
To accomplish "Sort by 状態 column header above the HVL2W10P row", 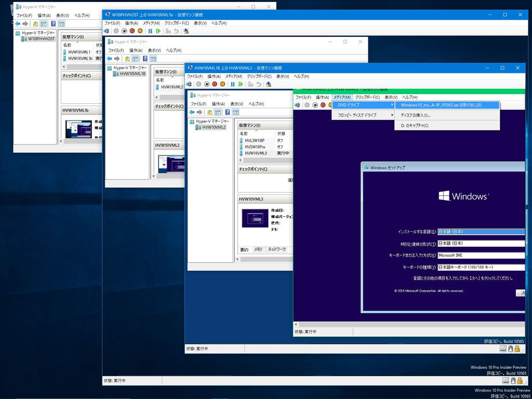I will 284,134.
